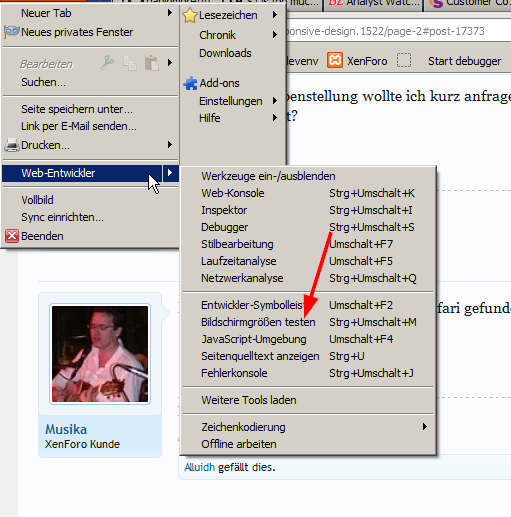Viewport: 511px width, 517px height.
Task: Switch to the Analyst Watch browser tab
Action: 373,4
